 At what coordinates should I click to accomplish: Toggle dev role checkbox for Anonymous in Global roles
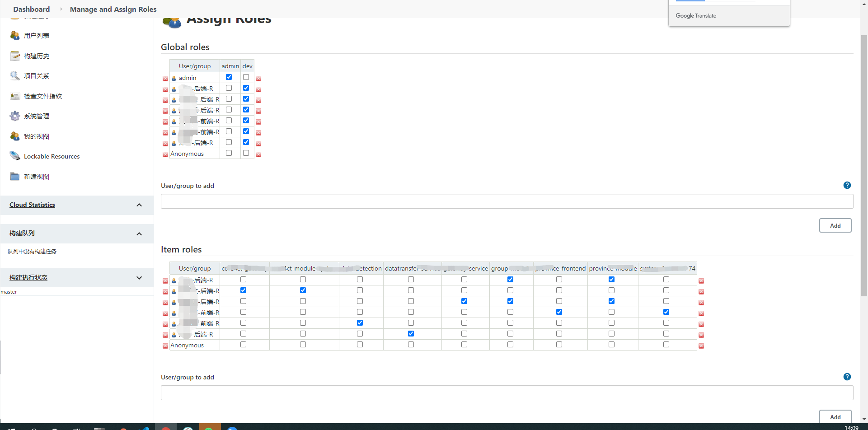[x=246, y=153]
